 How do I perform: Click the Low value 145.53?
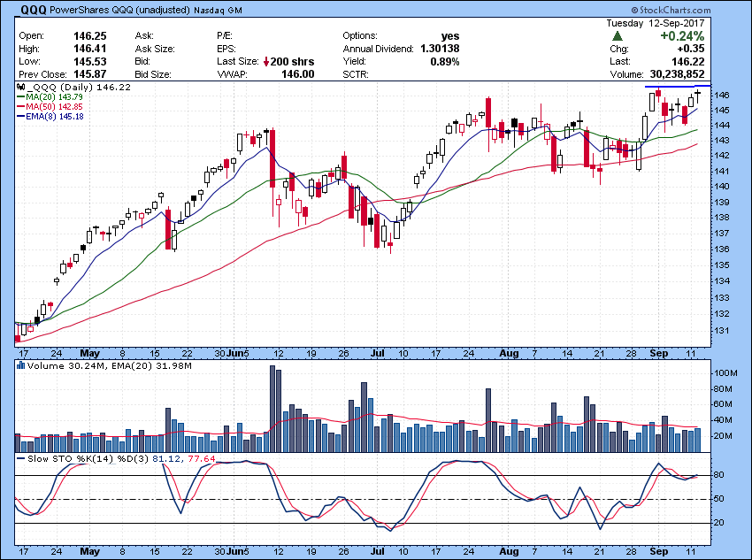click(89, 61)
